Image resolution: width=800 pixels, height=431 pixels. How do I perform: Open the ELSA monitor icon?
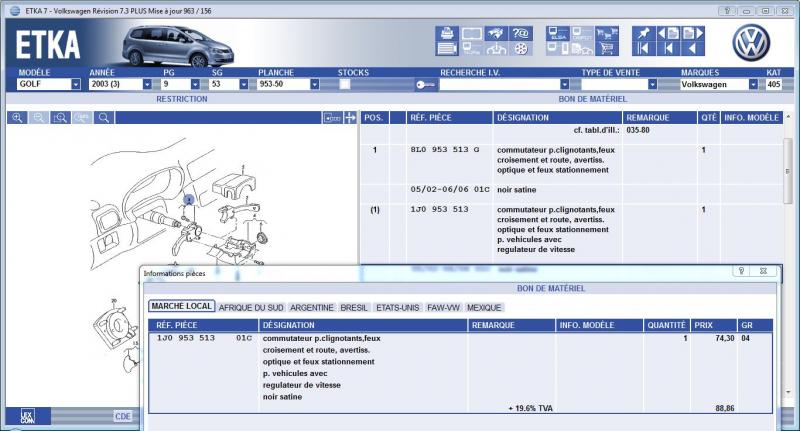point(558,34)
